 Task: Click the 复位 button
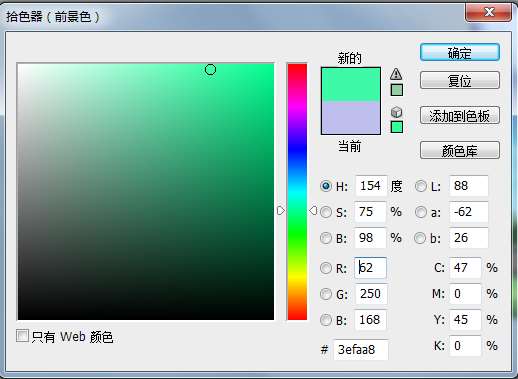pos(460,80)
